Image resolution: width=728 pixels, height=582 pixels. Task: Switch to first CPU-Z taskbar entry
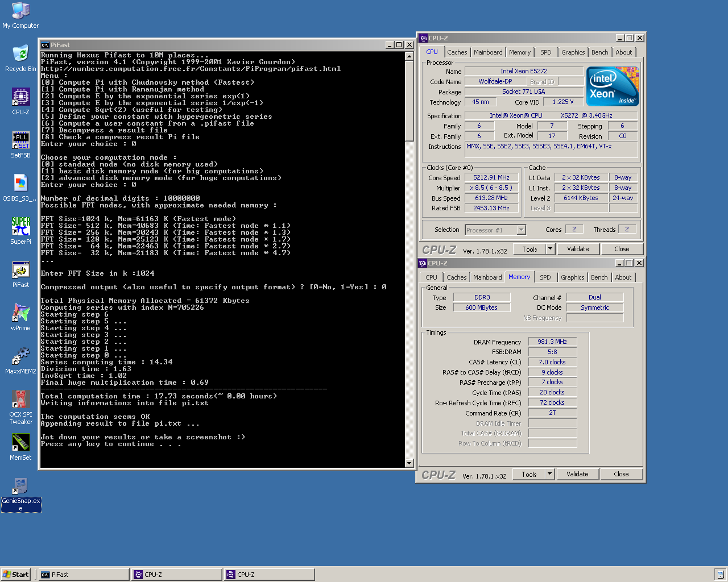177,575
